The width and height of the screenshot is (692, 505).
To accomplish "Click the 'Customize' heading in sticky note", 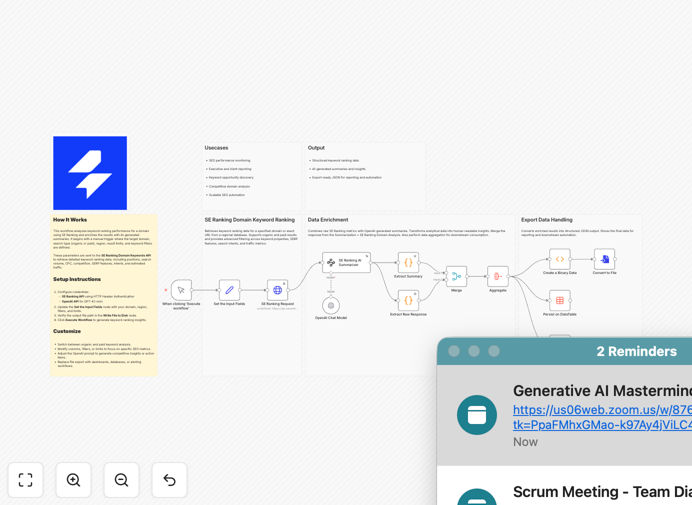I will click(x=67, y=331).
